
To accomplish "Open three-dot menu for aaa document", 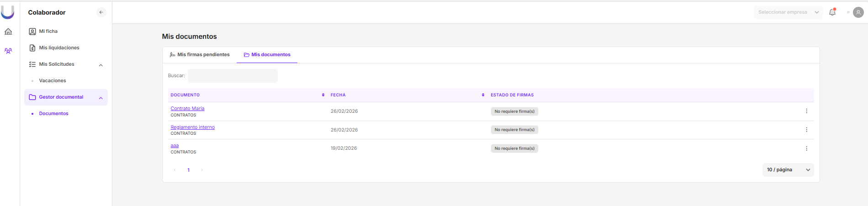I will 806,148.
